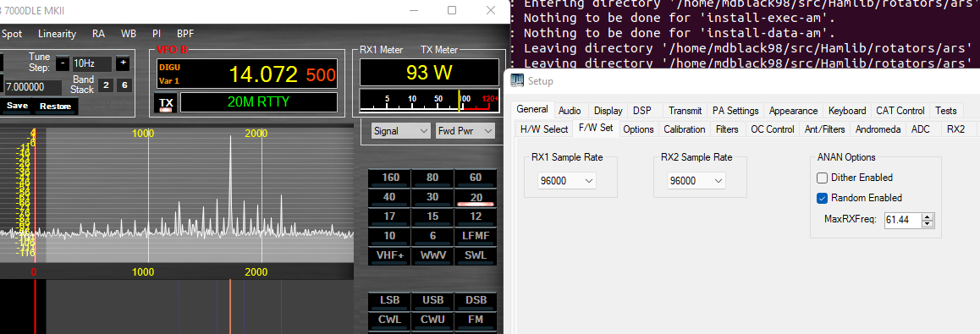980x334 pixels.
Task: Select band stack button 6
Action: [x=124, y=85]
